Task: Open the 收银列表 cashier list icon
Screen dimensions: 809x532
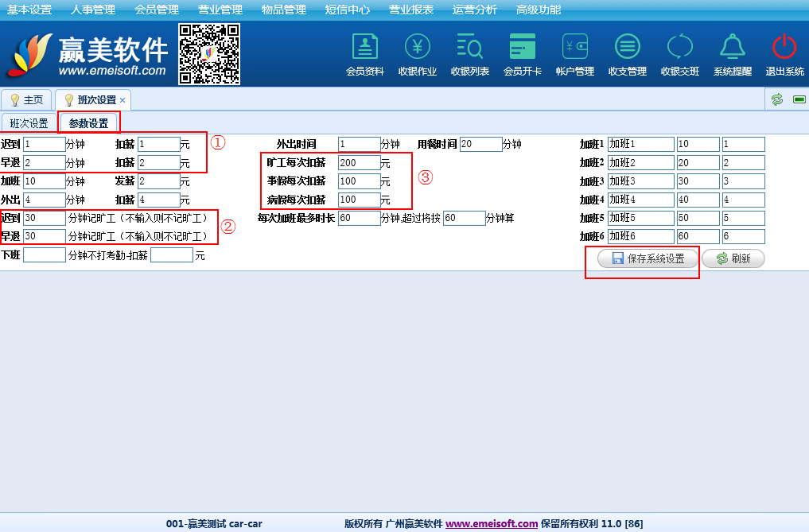Action: (469, 48)
